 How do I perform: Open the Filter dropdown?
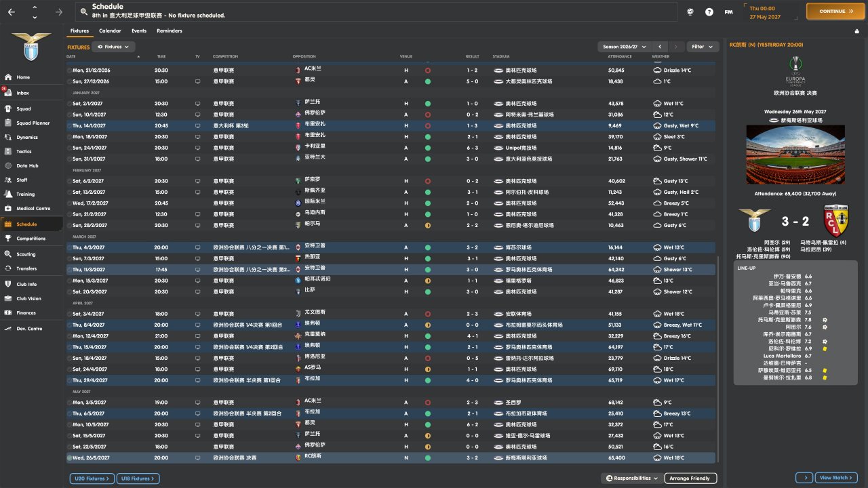[x=703, y=47]
